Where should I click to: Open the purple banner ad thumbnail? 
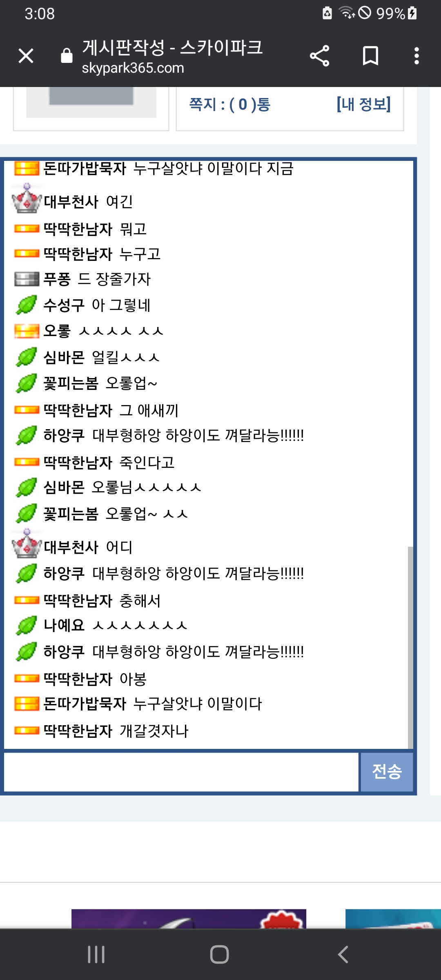click(189, 919)
